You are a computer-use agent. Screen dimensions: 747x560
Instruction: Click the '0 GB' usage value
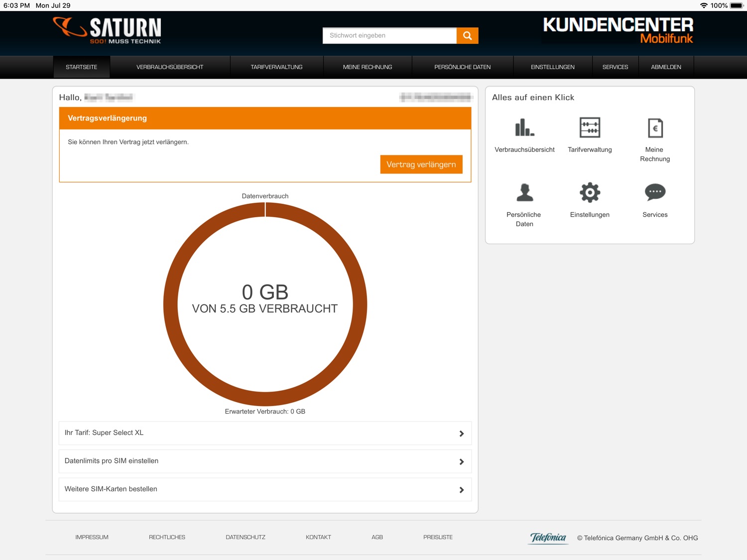pos(265,292)
